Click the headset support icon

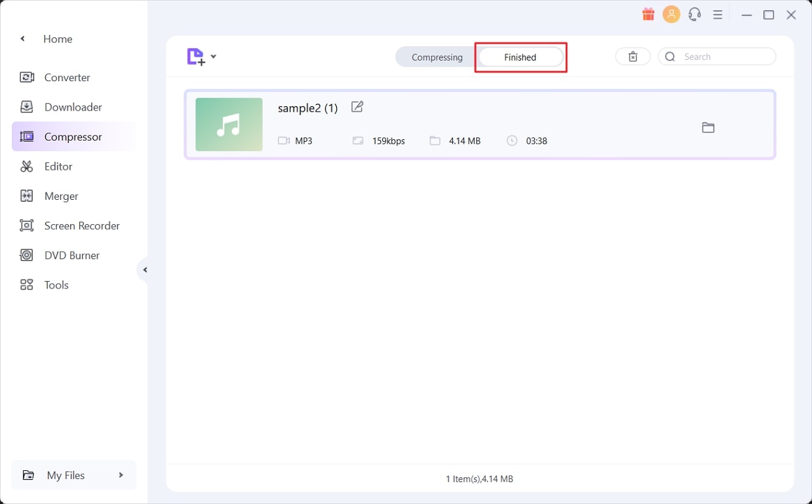(695, 14)
